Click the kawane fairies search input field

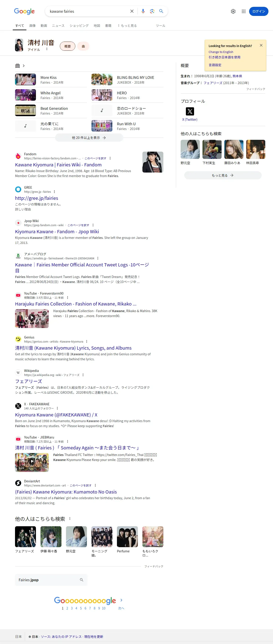(x=88, y=11)
